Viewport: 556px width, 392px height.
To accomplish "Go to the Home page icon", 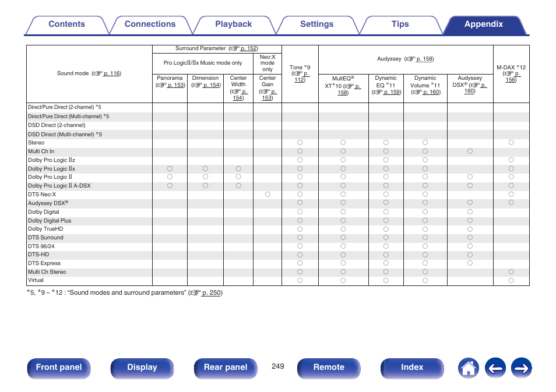I will point(468,368).
